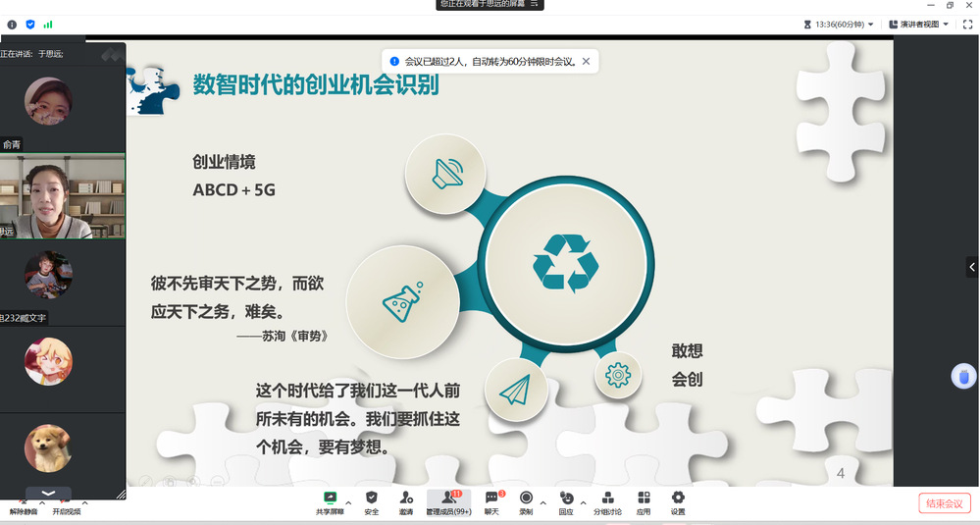
Task: Expand side panel with right-edge arrow
Action: tap(971, 267)
